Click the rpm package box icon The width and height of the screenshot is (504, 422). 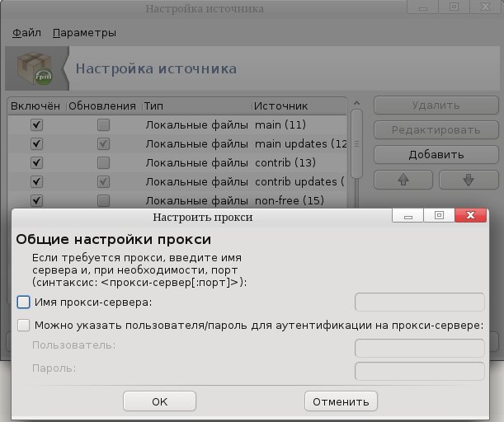click(35, 68)
